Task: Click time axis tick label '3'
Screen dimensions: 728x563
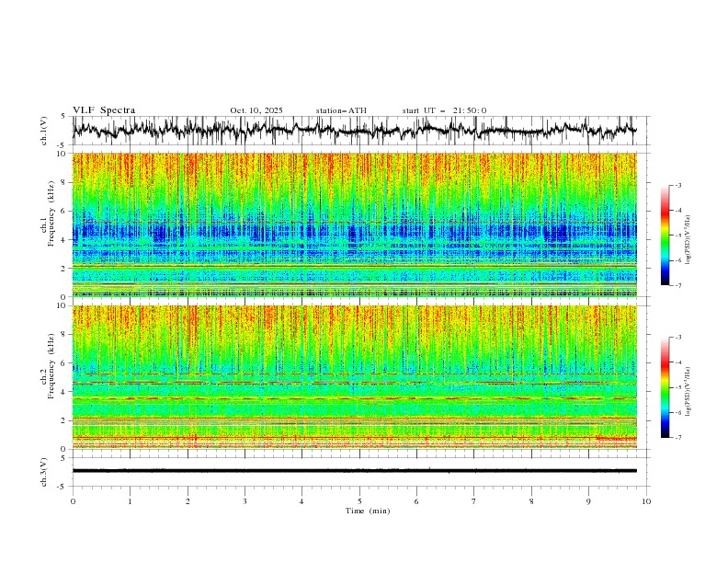Action: pyautogui.click(x=245, y=501)
